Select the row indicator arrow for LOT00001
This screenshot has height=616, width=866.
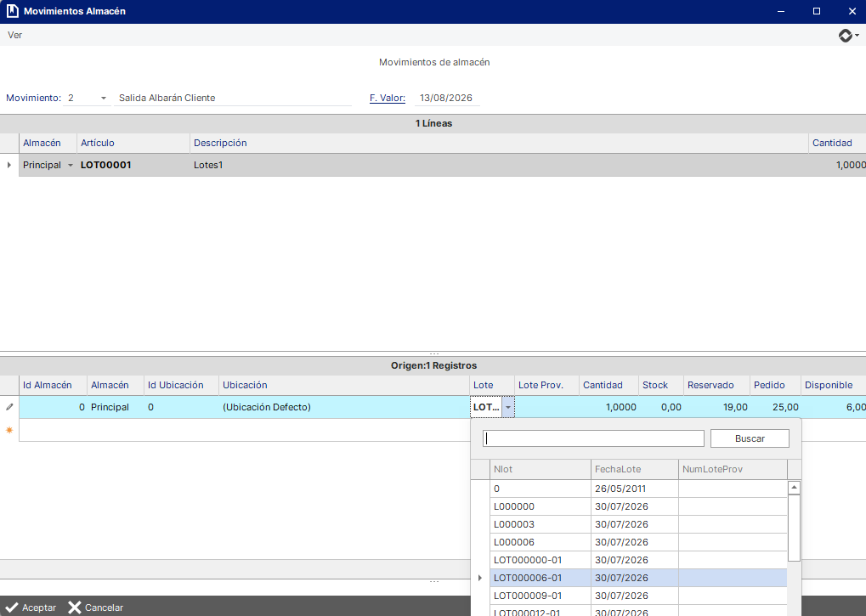8,165
